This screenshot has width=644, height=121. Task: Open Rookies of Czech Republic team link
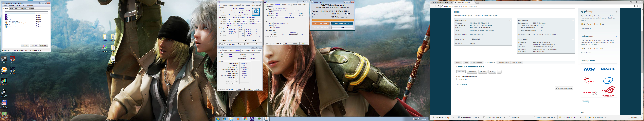pos(490,16)
